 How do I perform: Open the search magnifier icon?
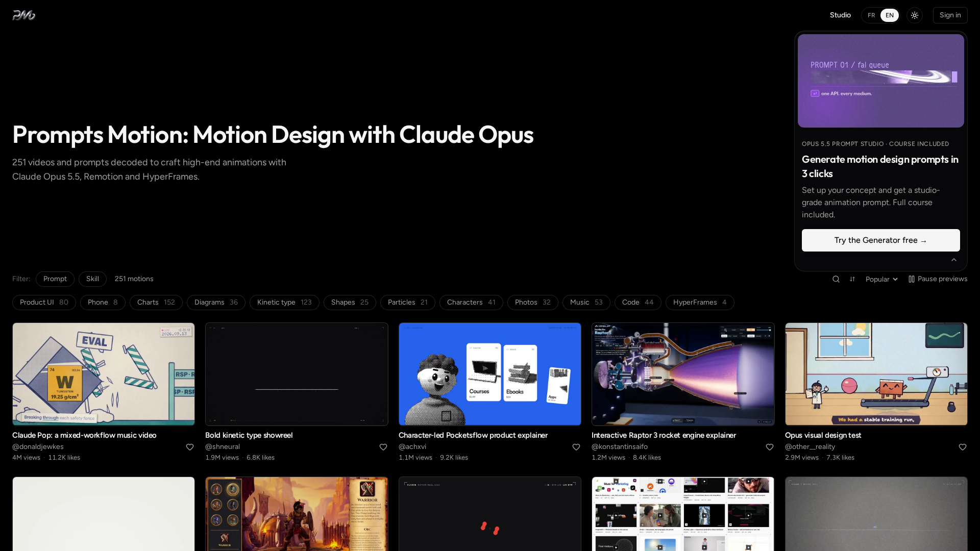[836, 279]
